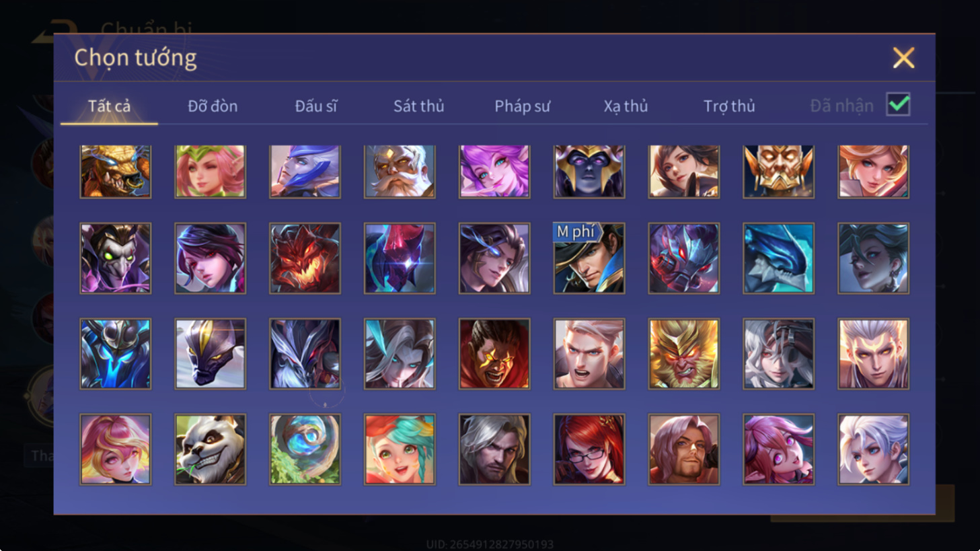Select the red-haired woman with glasses
Viewport: 980px width, 551px height.
coord(589,449)
